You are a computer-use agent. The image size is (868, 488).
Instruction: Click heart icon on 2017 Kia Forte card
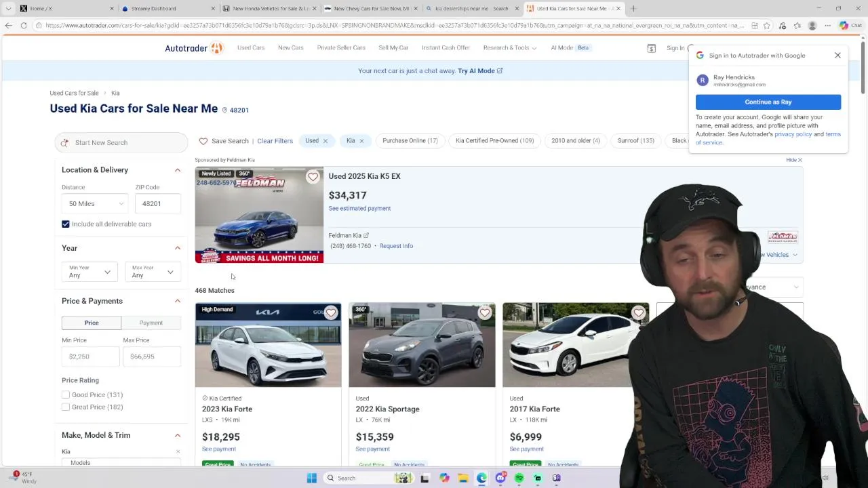click(x=639, y=312)
